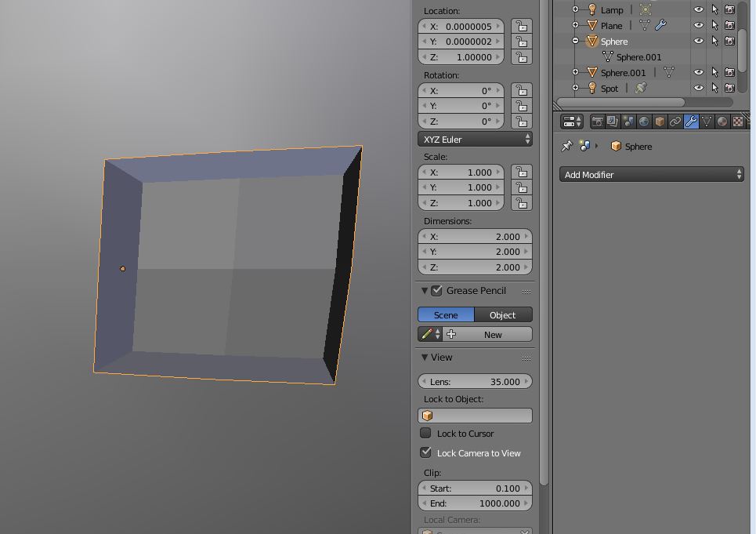Lock Location X with its padlock icon
756x534 pixels.
tap(522, 26)
